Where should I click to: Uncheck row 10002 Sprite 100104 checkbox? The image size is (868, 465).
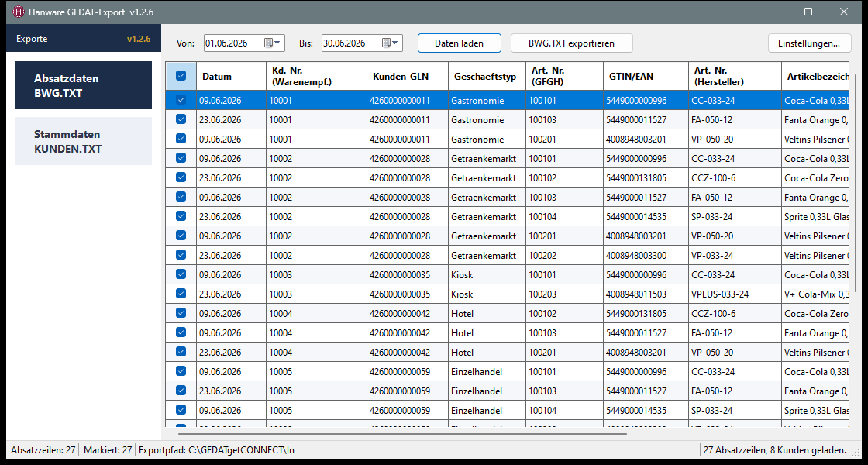[181, 216]
